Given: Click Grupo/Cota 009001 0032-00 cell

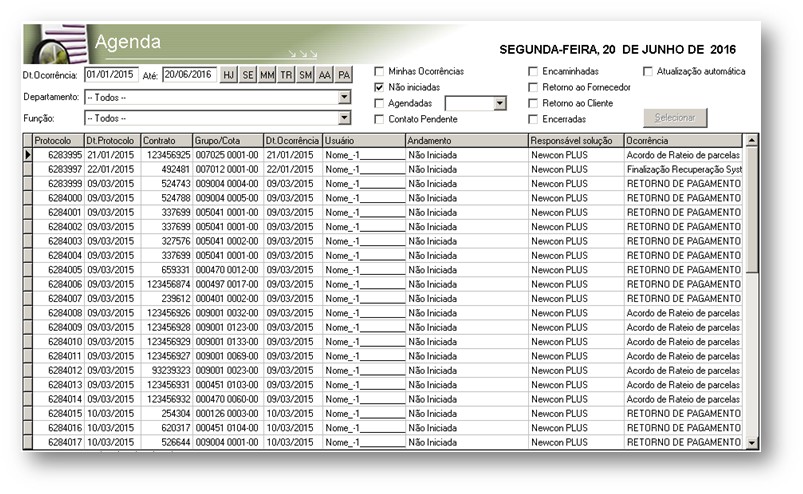Looking at the screenshot, I should [228, 312].
